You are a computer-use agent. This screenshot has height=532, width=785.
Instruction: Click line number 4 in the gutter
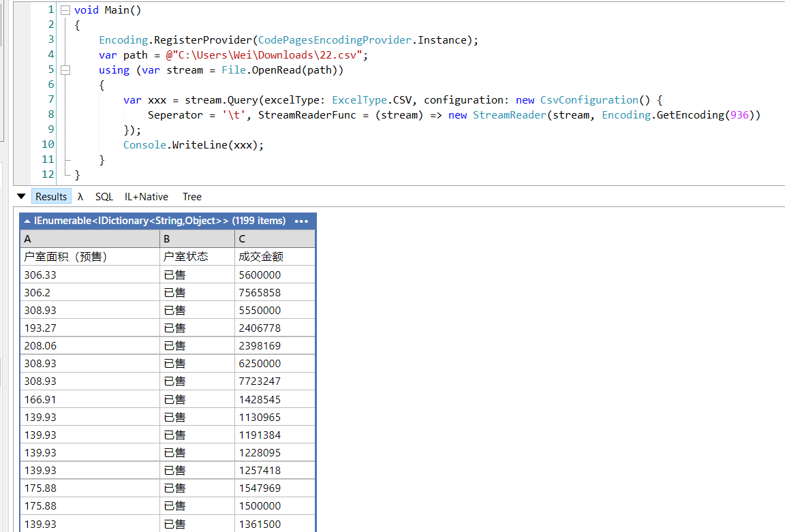51,54
